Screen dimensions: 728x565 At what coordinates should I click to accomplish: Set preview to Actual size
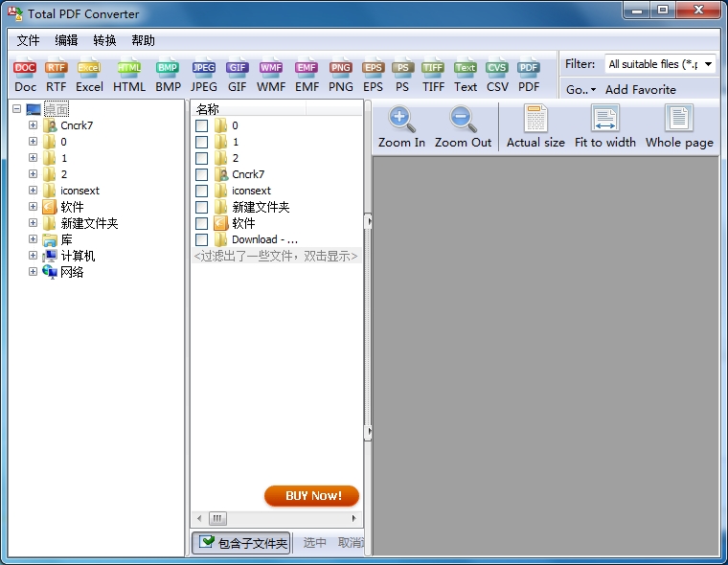(x=535, y=126)
